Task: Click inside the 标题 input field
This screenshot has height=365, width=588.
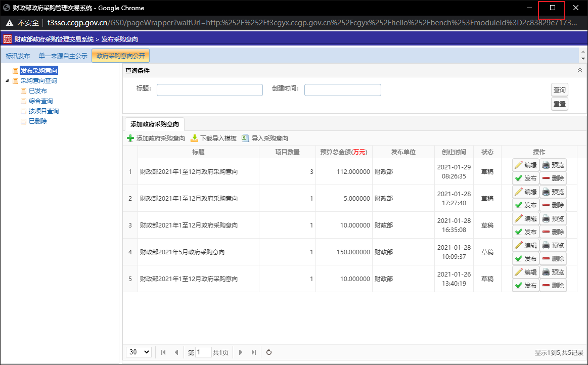Action: (x=209, y=89)
